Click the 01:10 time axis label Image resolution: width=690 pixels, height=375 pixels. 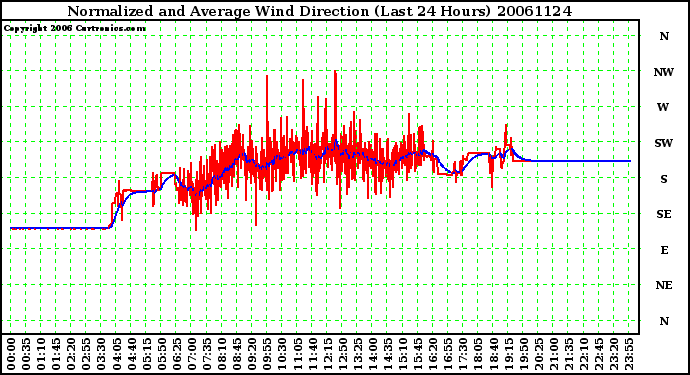coord(41,354)
